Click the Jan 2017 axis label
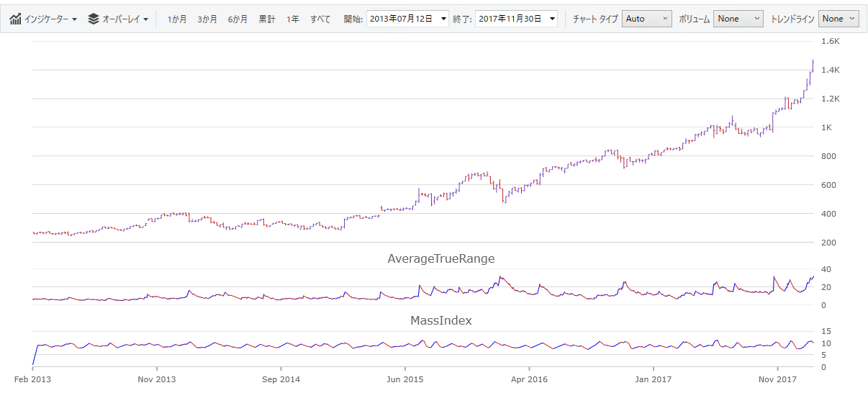Viewport: 868px width, 393px height. (x=654, y=379)
